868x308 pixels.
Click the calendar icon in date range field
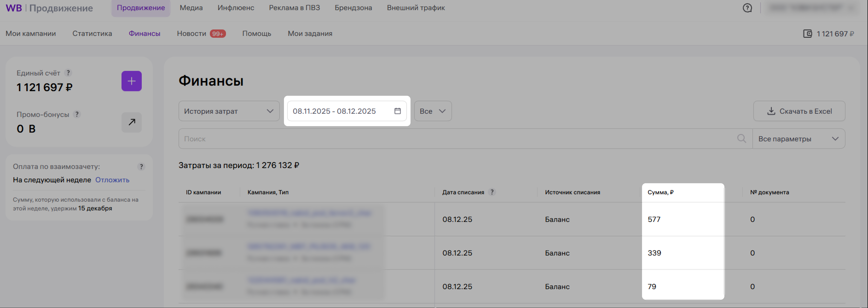point(397,111)
